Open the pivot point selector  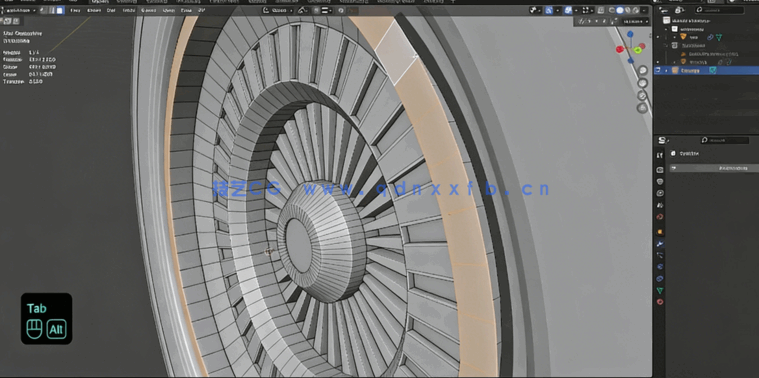pos(303,10)
